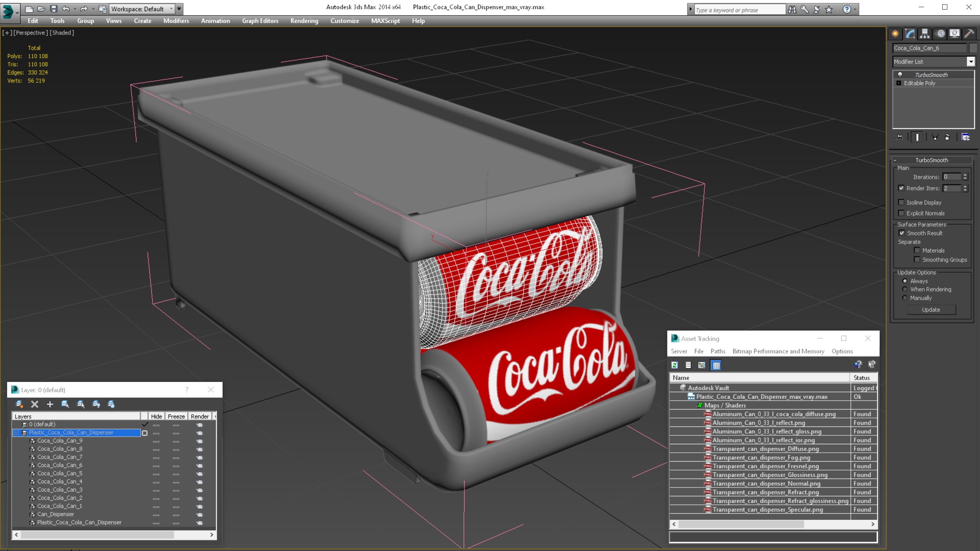The image size is (980, 551).
Task: Click the object color swatch beside object name
Action: click(973, 48)
